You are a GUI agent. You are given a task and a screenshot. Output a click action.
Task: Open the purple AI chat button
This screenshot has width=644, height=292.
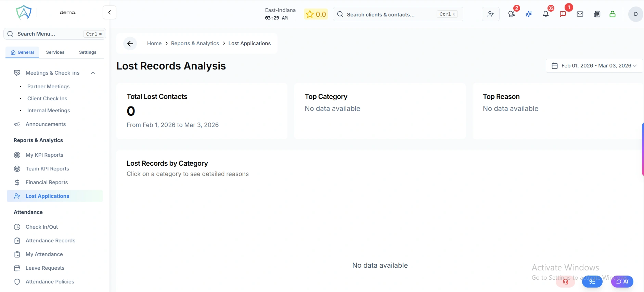pos(622,282)
